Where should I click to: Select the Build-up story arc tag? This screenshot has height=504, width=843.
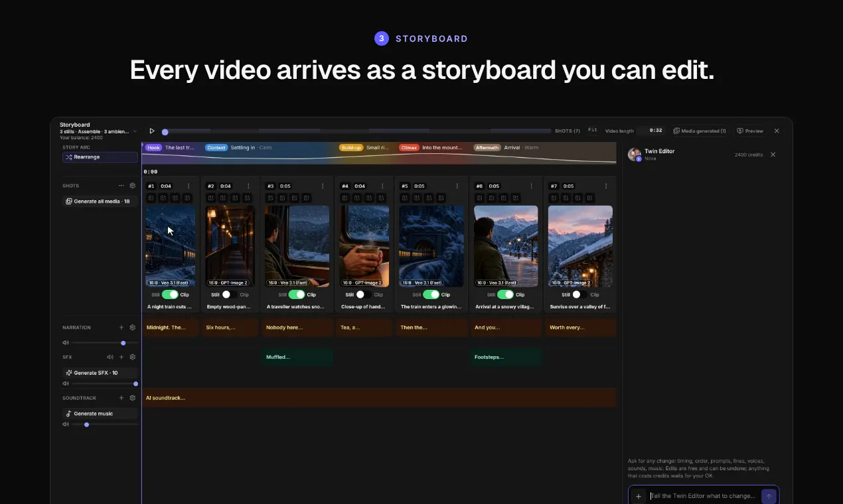(351, 148)
